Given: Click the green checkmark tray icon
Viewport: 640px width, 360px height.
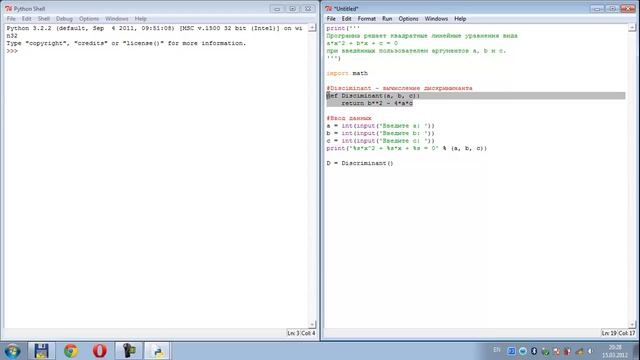Looking at the screenshot, I should [546, 351].
